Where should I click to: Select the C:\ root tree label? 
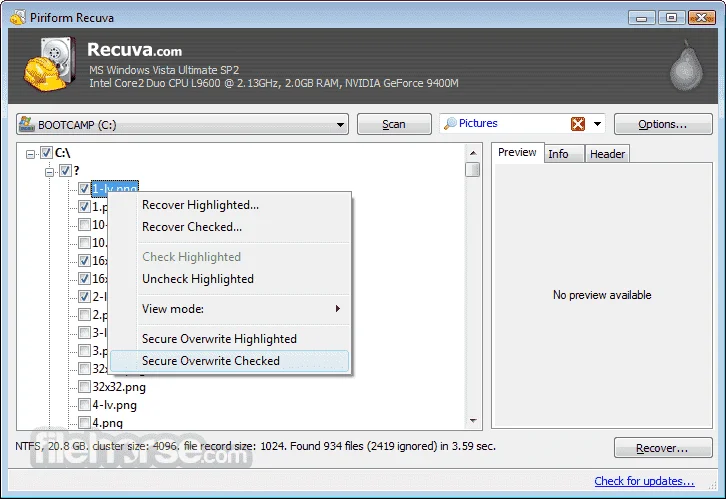pyautogui.click(x=63, y=152)
